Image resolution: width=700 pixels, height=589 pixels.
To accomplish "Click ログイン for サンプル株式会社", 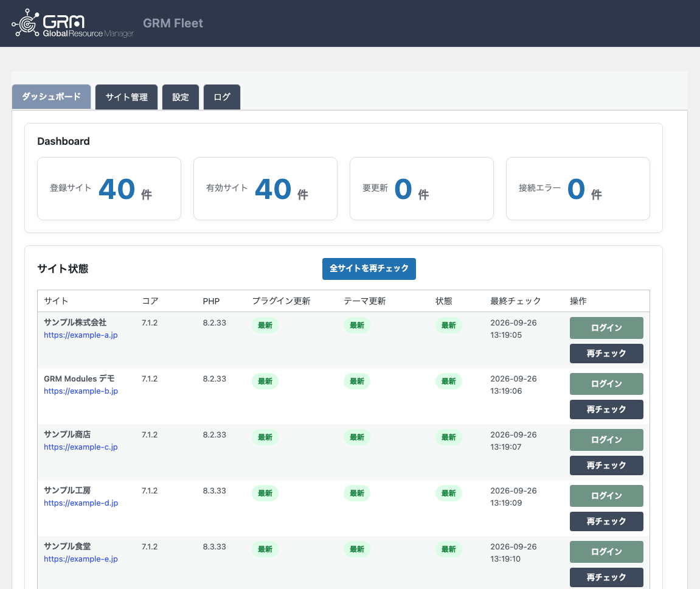I will point(606,328).
